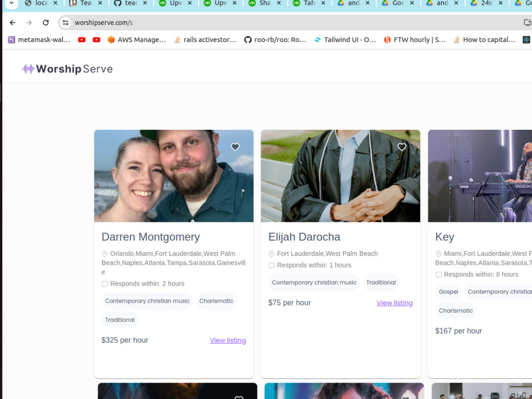532x399 pixels.
Task: Click the address bar URL worshipserve.com/s
Action: [x=104, y=23]
